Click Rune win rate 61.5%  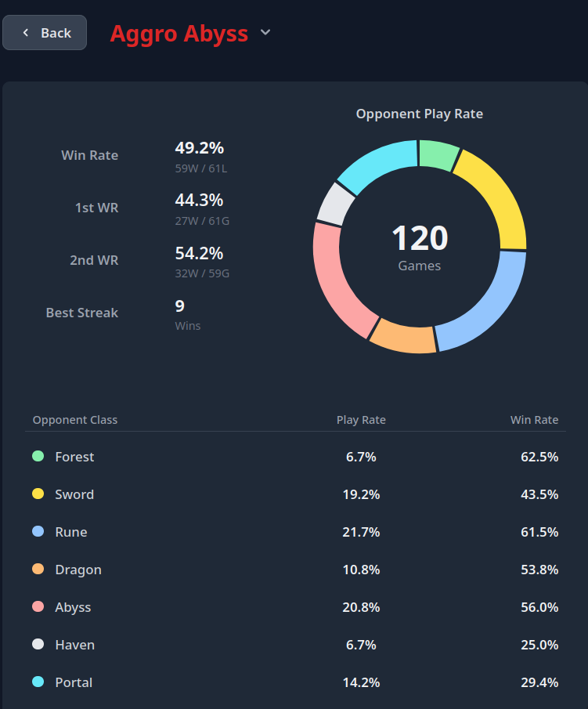tap(539, 532)
